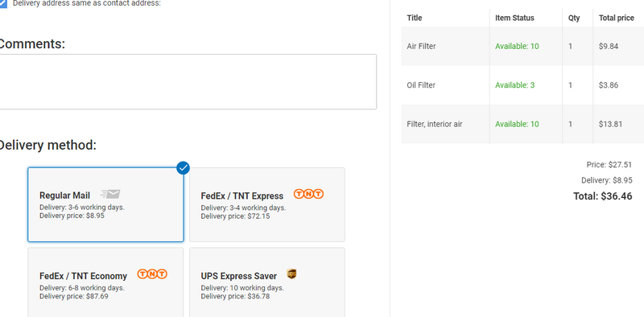Choose FedEx / TNT Express delivery method
644x317 pixels.
(x=267, y=205)
